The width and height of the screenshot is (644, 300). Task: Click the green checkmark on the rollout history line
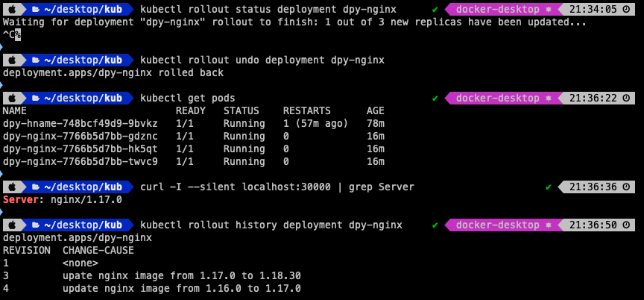point(435,225)
